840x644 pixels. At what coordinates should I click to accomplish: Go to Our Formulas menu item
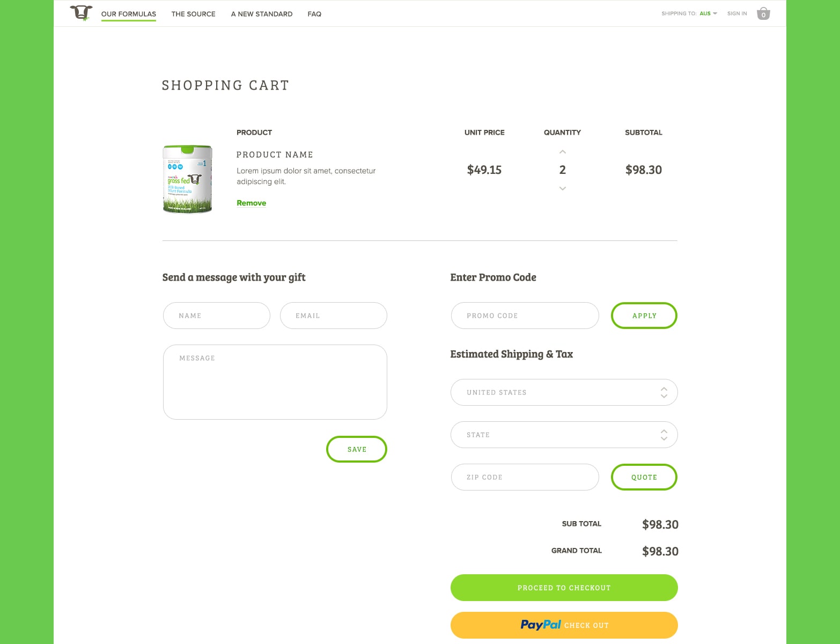point(129,14)
